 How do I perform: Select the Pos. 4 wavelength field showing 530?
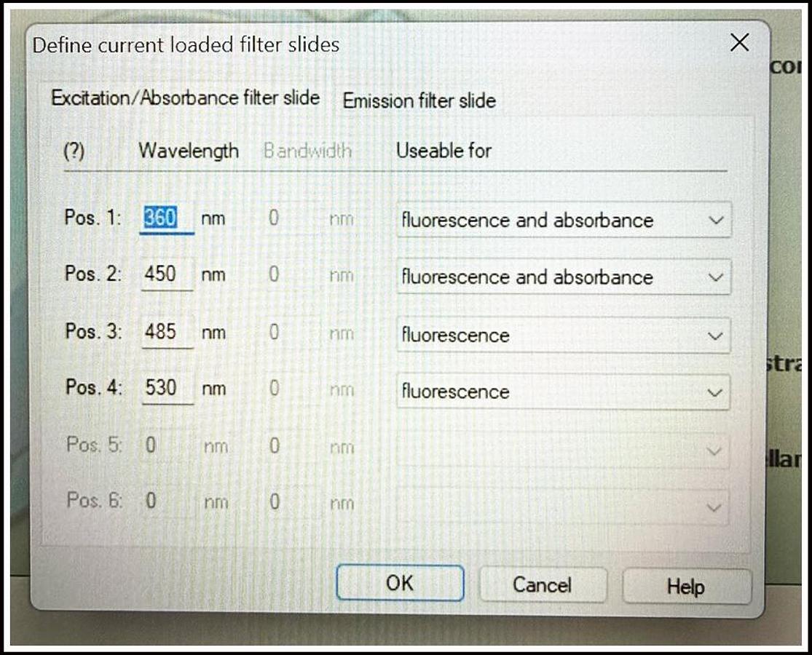coord(166,388)
